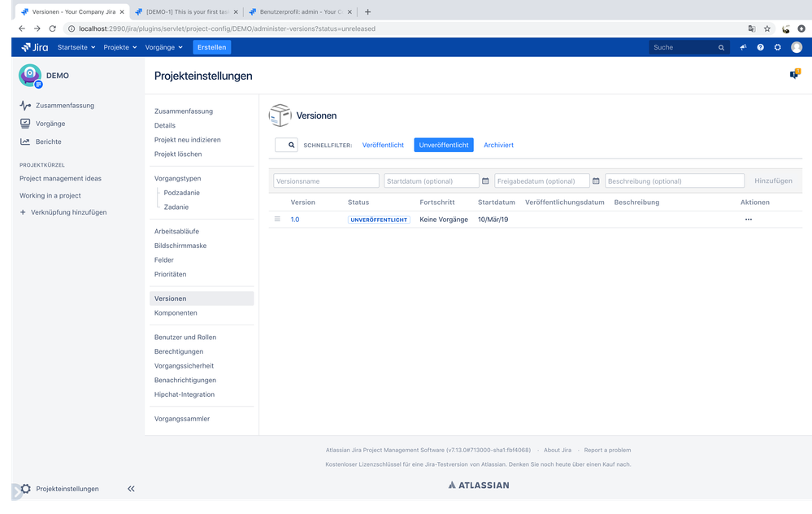Open Felder settings
Viewport: 812px width, 514px height.
pos(163,260)
